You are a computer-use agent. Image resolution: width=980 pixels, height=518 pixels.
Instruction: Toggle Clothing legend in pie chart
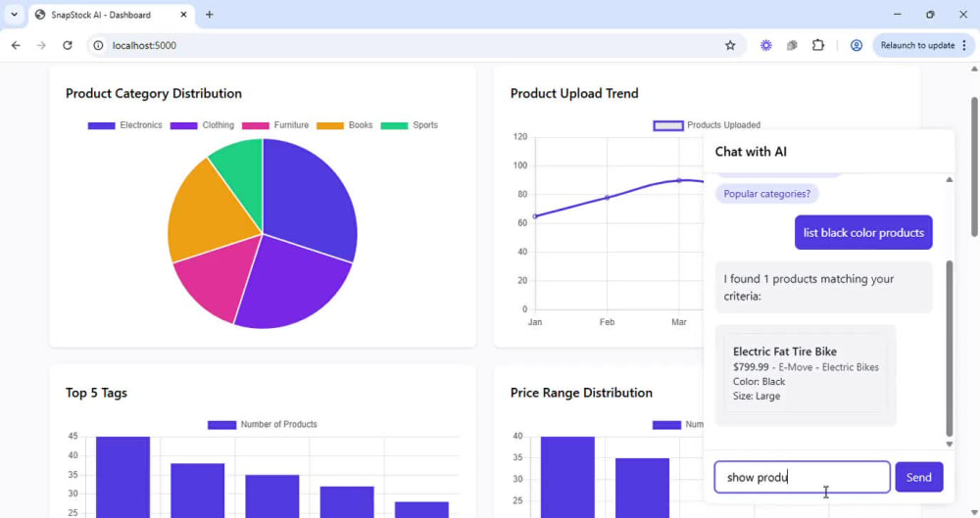pyautogui.click(x=202, y=125)
